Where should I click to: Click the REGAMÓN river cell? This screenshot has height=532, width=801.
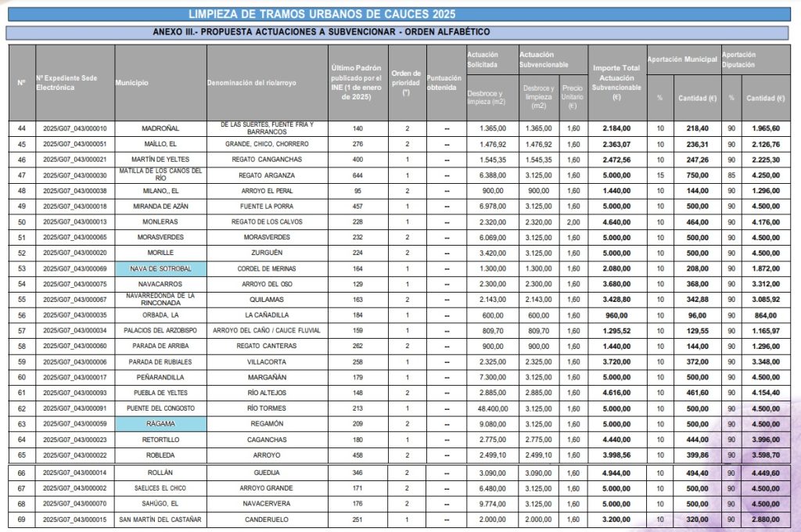267,424
